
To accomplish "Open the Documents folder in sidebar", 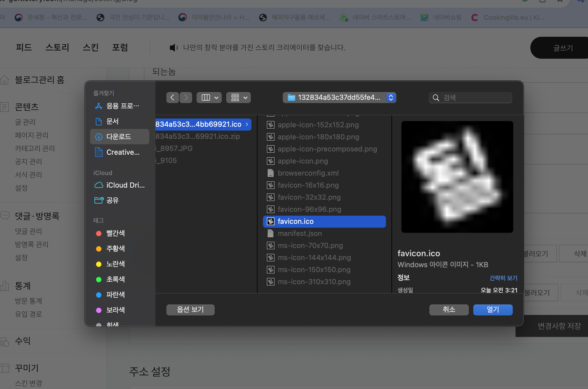I will [112, 121].
